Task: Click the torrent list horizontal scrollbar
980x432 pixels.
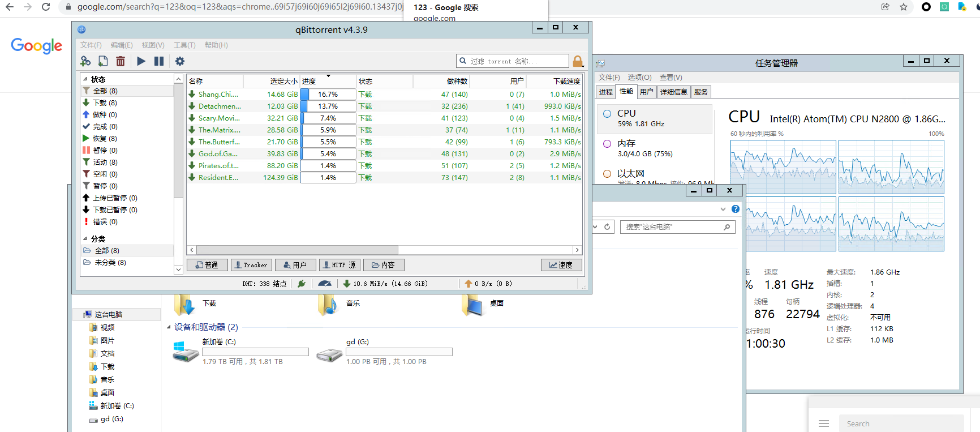Action: click(x=297, y=250)
